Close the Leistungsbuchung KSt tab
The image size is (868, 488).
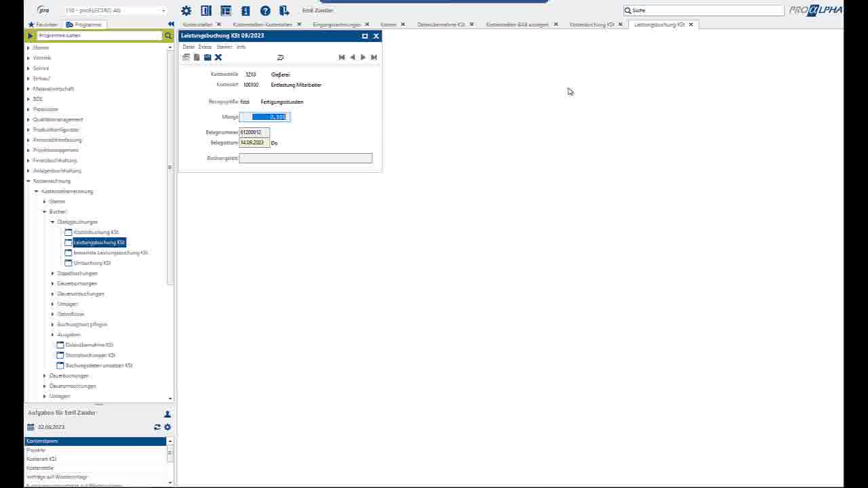[691, 24]
